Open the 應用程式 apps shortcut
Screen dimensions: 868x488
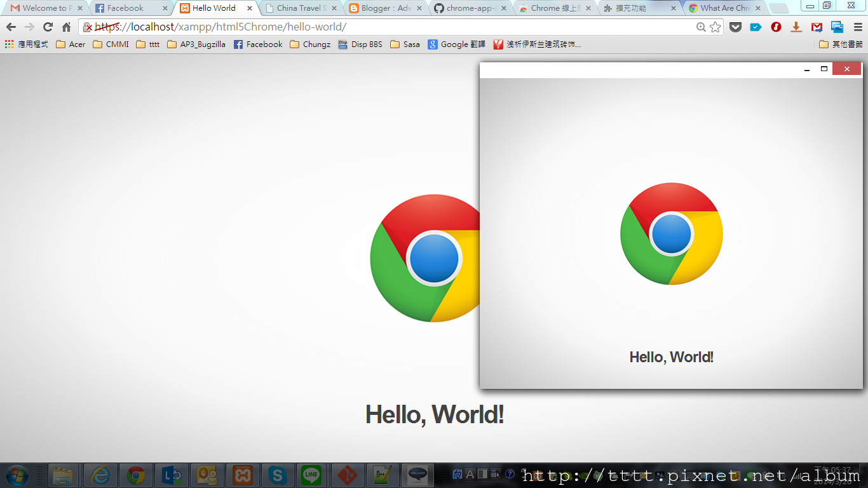26,44
